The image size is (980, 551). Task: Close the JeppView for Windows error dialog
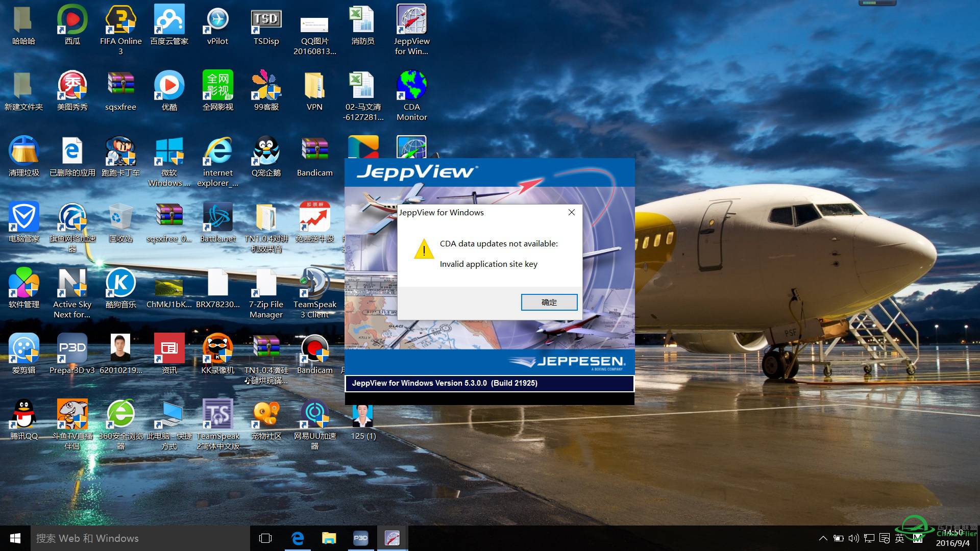coord(572,212)
